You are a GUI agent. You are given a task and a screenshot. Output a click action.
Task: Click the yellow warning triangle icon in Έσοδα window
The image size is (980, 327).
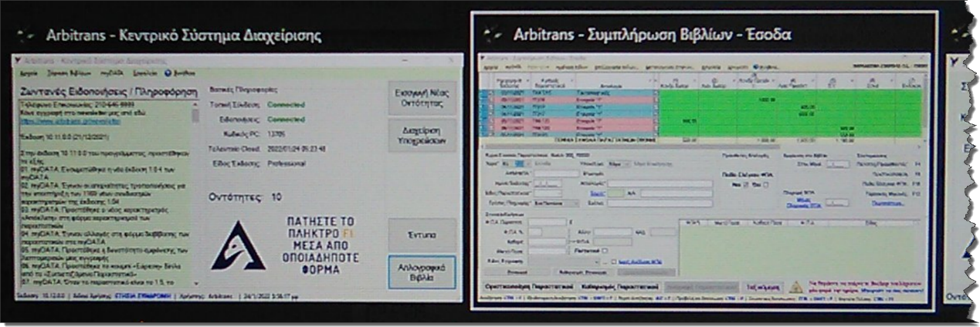tap(796, 287)
